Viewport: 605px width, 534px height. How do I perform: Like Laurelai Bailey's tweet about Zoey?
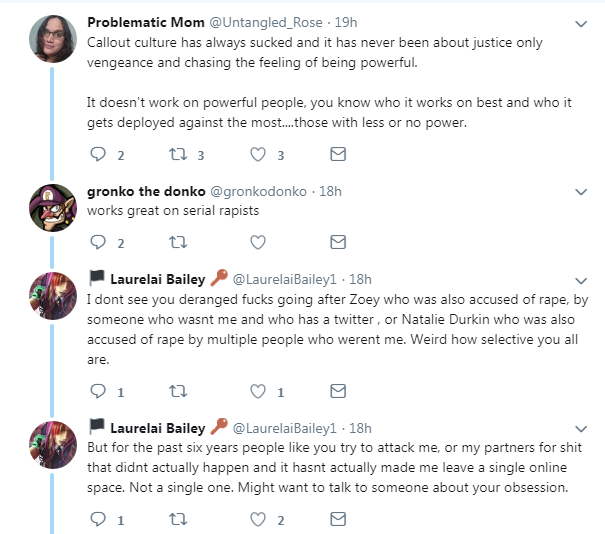pyautogui.click(x=258, y=391)
